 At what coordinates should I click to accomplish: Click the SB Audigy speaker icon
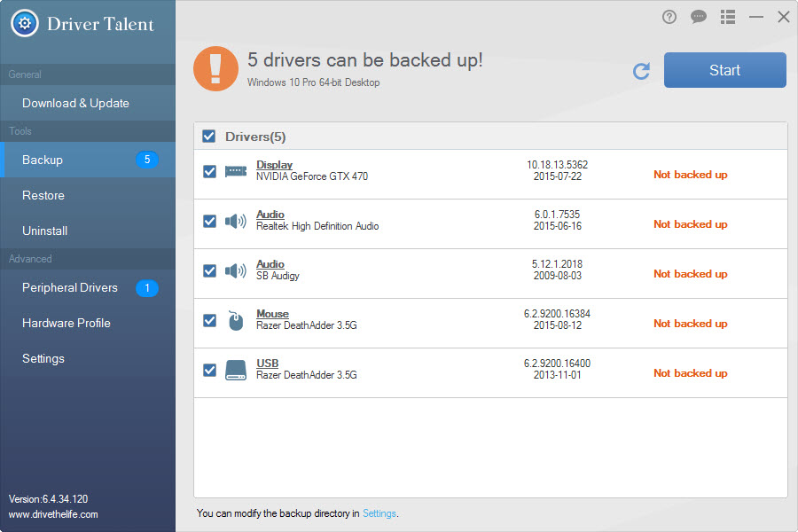[236, 270]
